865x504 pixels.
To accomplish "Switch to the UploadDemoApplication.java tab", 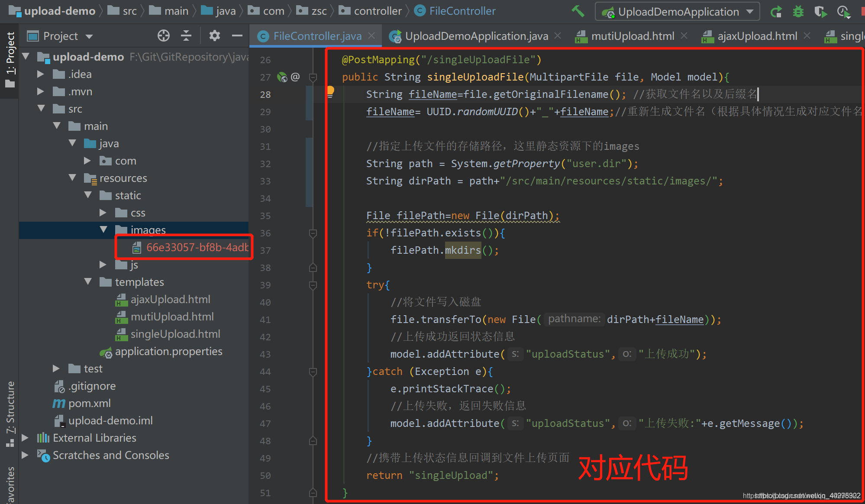I will pos(476,36).
